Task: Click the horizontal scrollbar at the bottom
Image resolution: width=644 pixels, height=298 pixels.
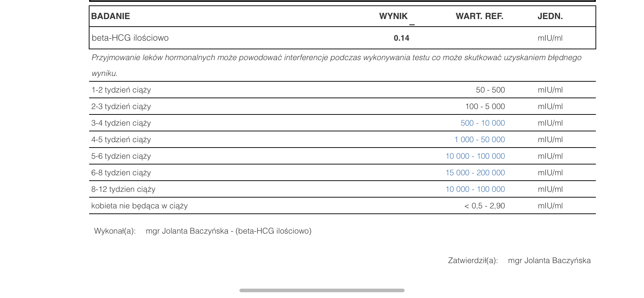Action: pyautogui.click(x=322, y=290)
